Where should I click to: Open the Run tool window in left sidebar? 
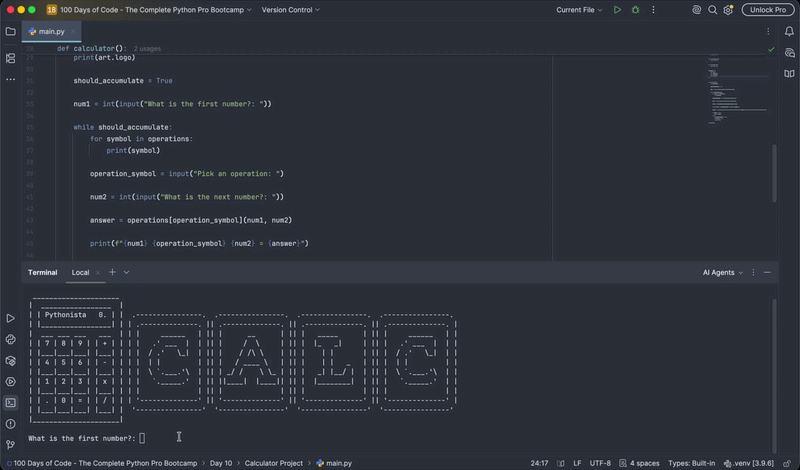[10, 318]
